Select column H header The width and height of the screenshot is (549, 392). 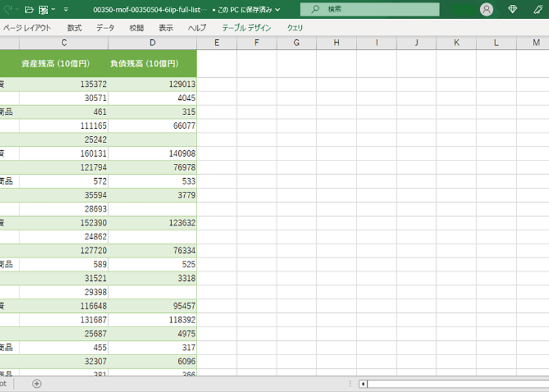336,43
